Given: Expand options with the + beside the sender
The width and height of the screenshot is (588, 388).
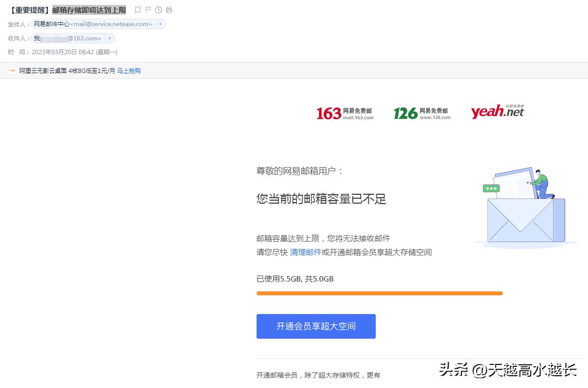Looking at the screenshot, I should (161, 24).
